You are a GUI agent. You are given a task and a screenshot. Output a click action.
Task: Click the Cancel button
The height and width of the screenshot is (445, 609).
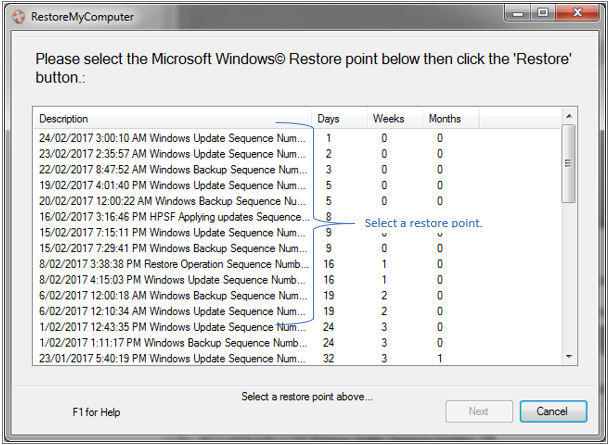point(553,411)
